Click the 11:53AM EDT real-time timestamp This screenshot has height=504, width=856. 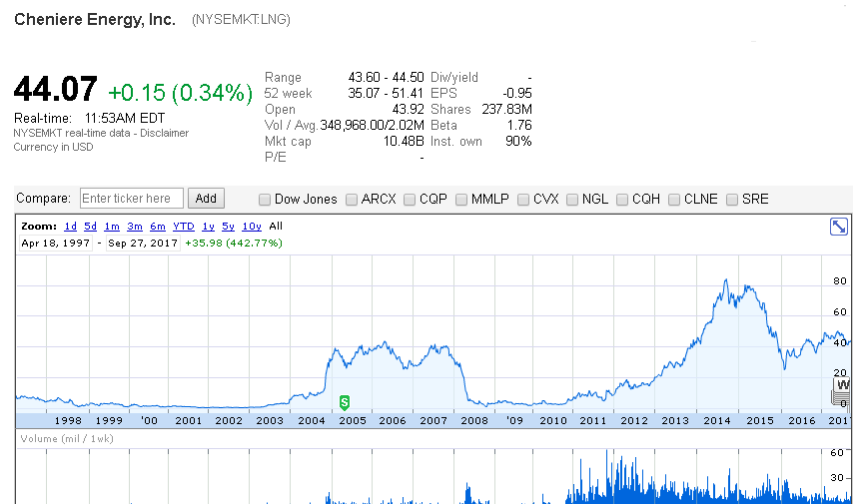tap(125, 119)
